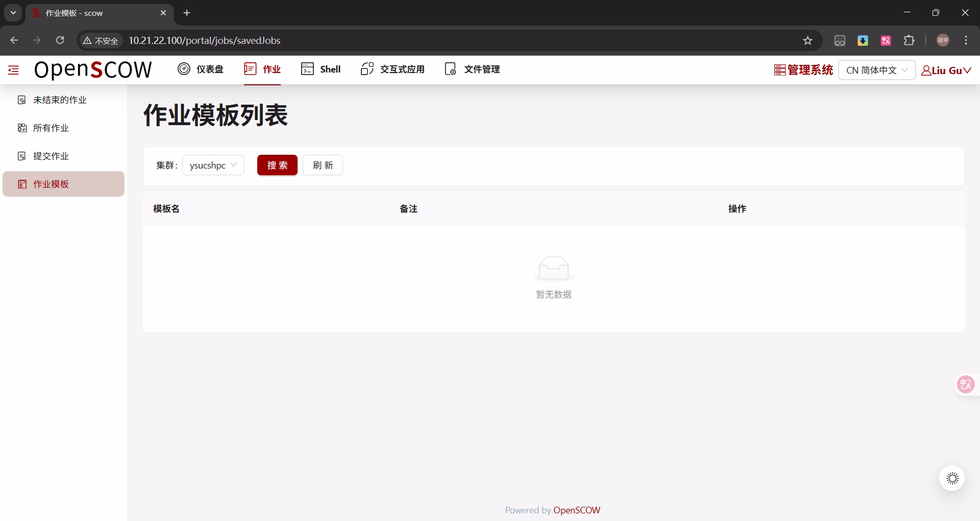Select 所有作业 in the sidebar
Screen dimensions: 980x521
point(51,128)
